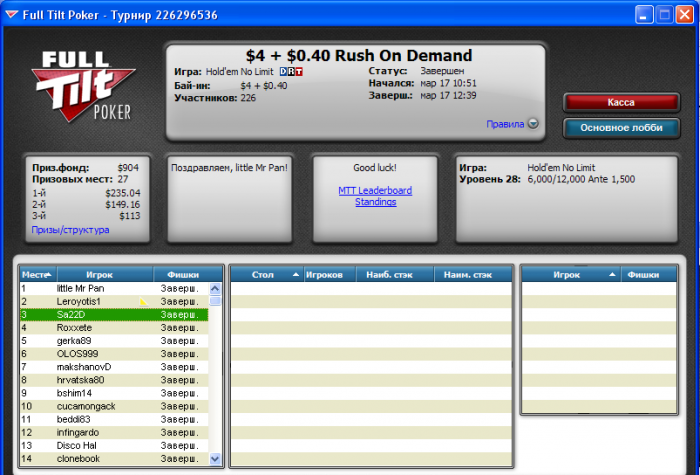Click the Full Tilt Poker logo
700x475 pixels.
tap(83, 86)
